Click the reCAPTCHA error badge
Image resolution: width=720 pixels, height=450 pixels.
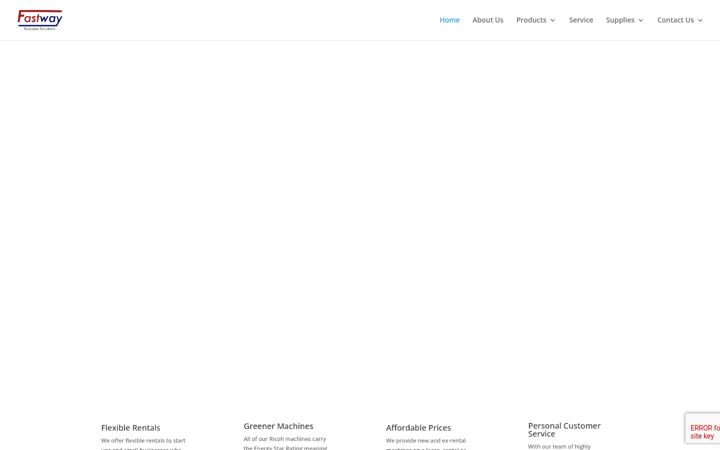tap(703, 428)
